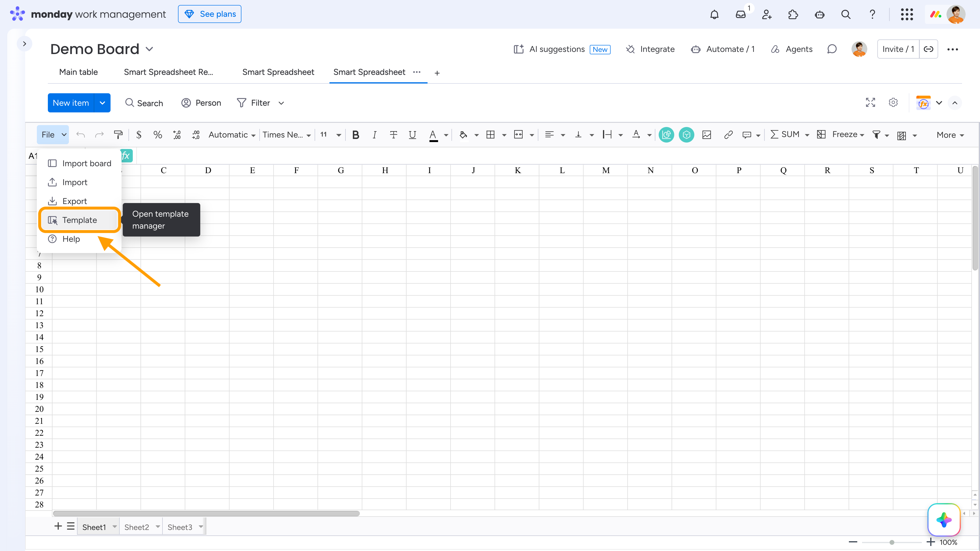Screen dimensions: 980x551
Task: Click the comment icon in toolbar
Action: pos(747,135)
